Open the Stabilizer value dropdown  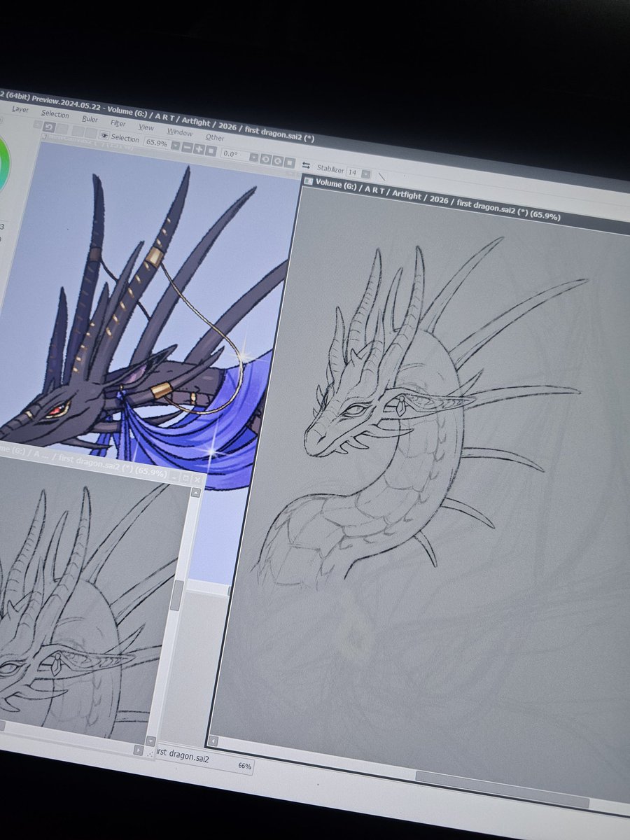365,174
